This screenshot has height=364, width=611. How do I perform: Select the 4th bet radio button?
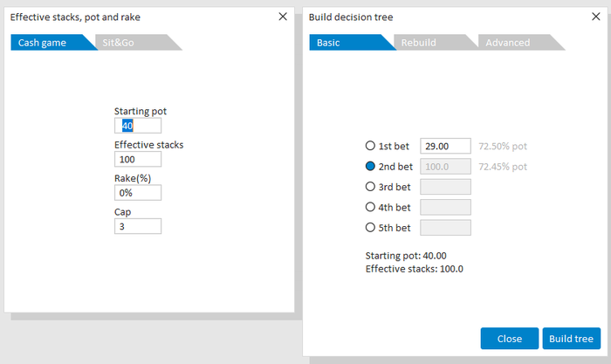(370, 207)
